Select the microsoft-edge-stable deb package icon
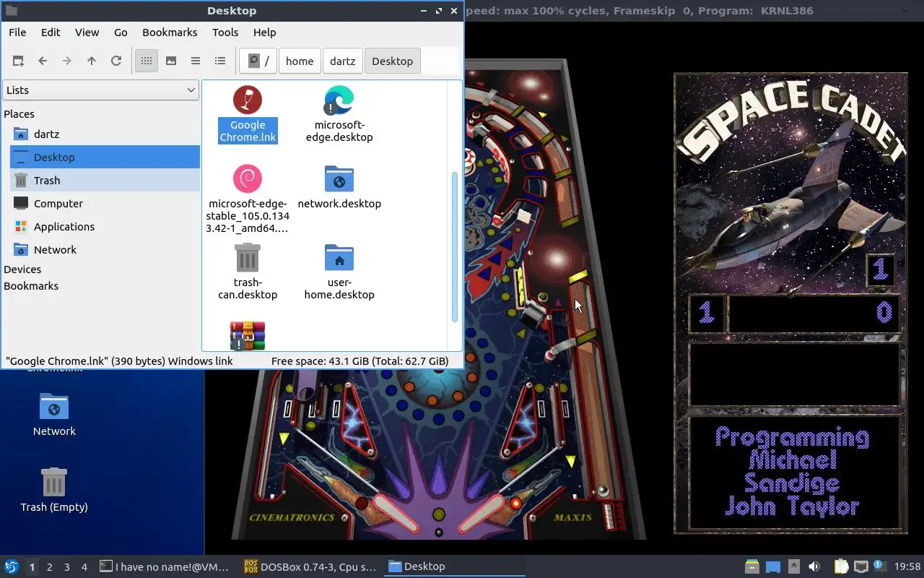Screen dimensions: 924x578 tap(248, 178)
